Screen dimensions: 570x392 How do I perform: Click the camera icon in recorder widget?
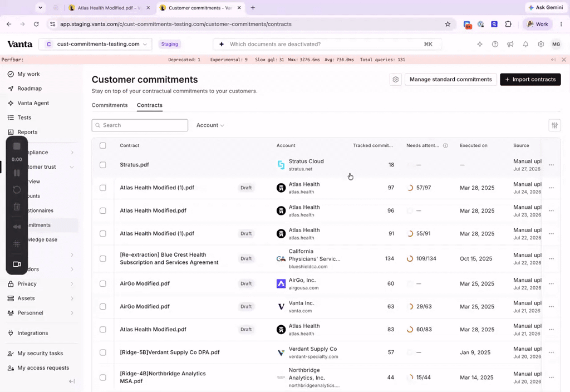(17, 264)
